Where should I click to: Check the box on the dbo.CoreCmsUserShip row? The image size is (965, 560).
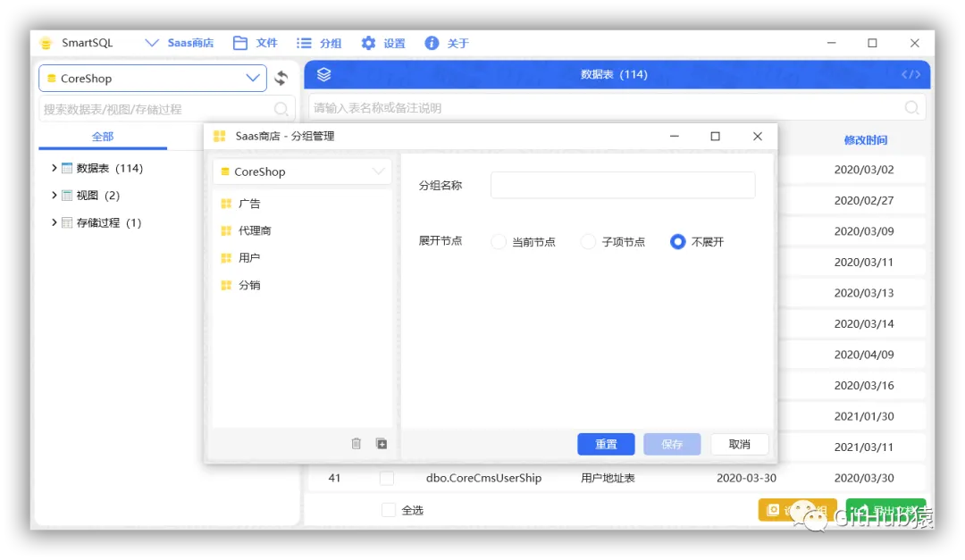click(x=387, y=478)
